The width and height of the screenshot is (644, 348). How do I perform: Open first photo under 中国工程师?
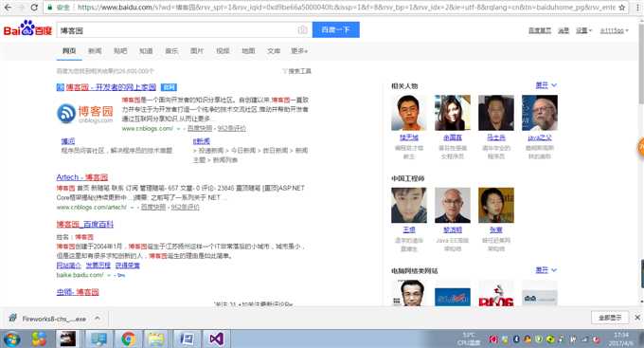[x=409, y=205]
